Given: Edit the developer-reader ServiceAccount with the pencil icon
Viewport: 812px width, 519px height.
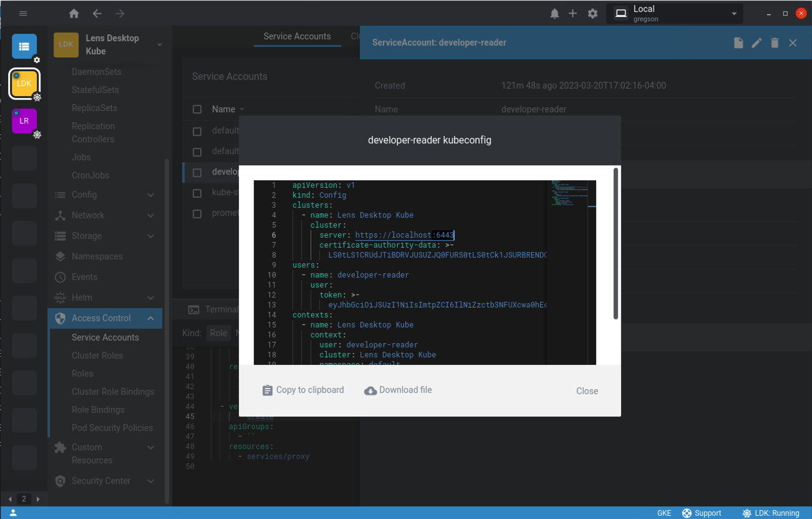Looking at the screenshot, I should click(x=756, y=42).
